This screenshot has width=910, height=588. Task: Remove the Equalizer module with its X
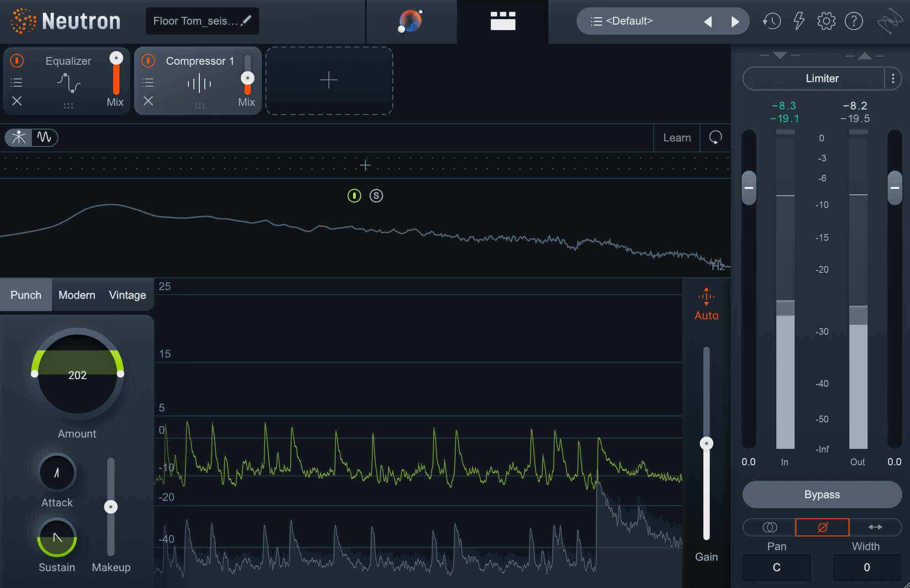point(17,101)
